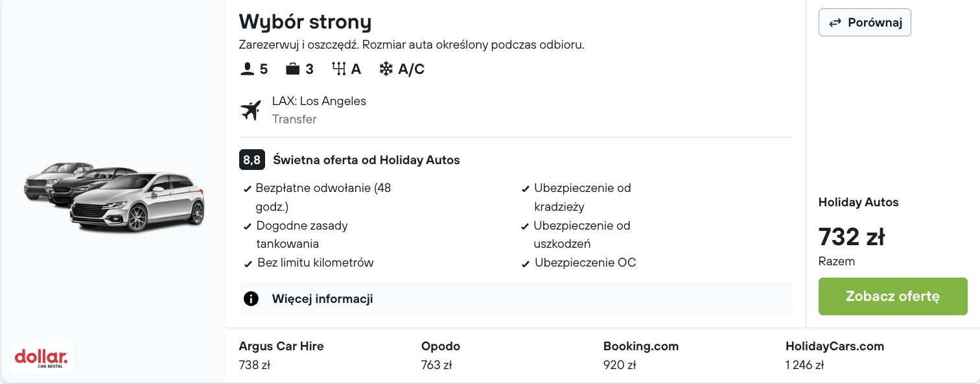Click the Wybór strony title
This screenshot has height=384, width=980.
point(305,22)
